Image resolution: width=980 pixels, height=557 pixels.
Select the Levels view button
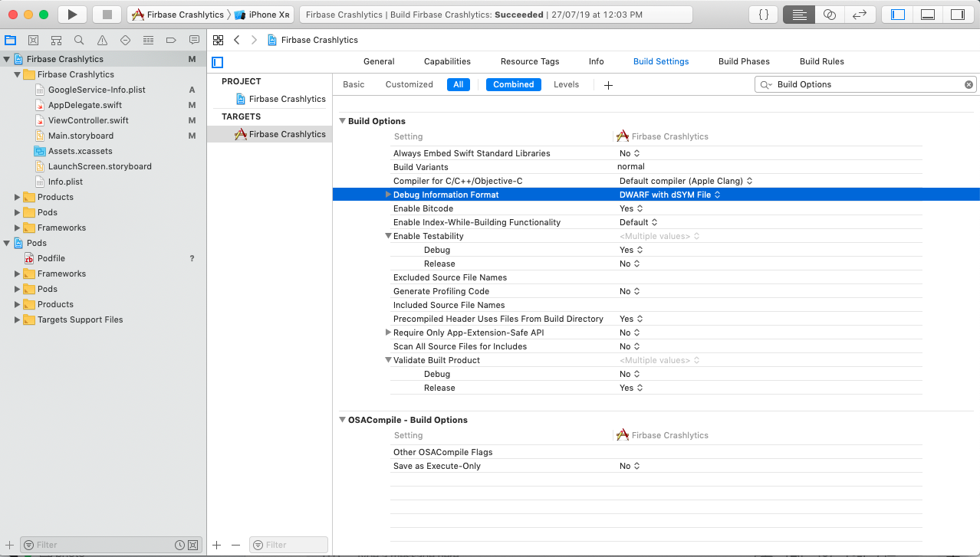(566, 84)
